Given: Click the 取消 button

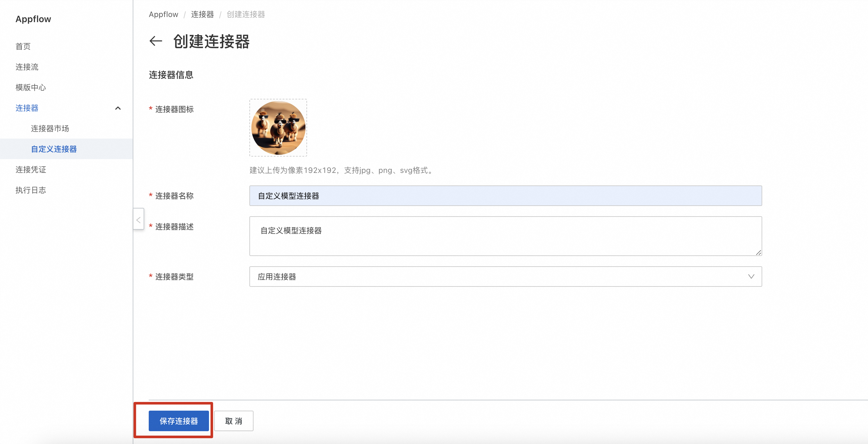Looking at the screenshot, I should coord(234,421).
